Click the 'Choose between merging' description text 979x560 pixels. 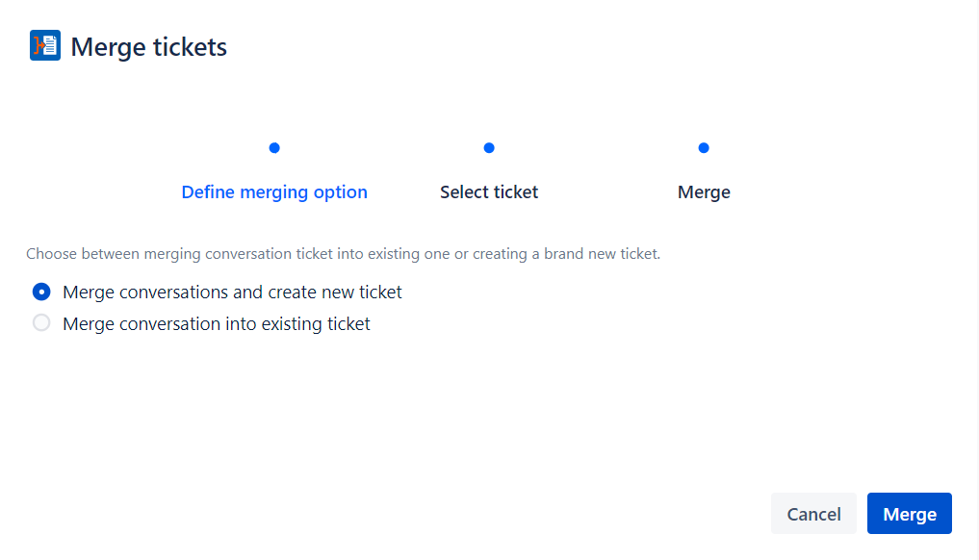pos(343,254)
